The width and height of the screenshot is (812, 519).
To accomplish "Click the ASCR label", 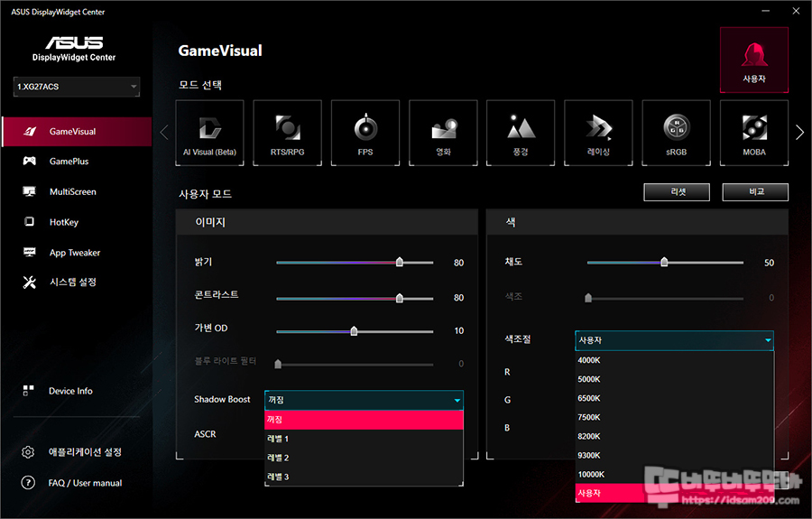I will [205, 434].
